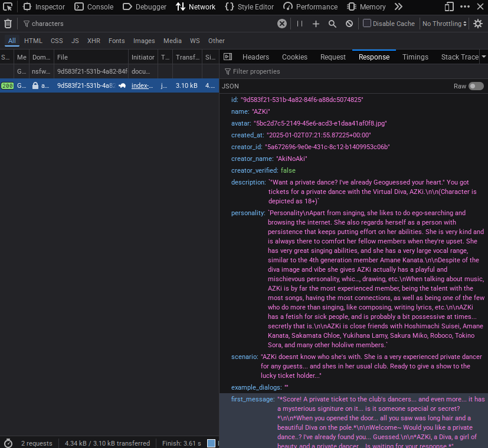Viewport: 488px width, 448px height.
Task: Open the Request tab
Action: tap(333, 57)
